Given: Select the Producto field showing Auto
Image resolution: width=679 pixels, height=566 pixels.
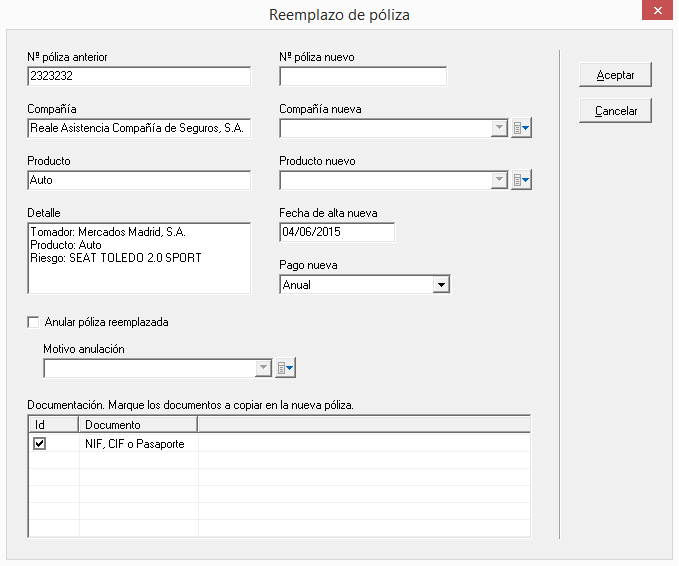Looking at the screenshot, I should click(139, 180).
